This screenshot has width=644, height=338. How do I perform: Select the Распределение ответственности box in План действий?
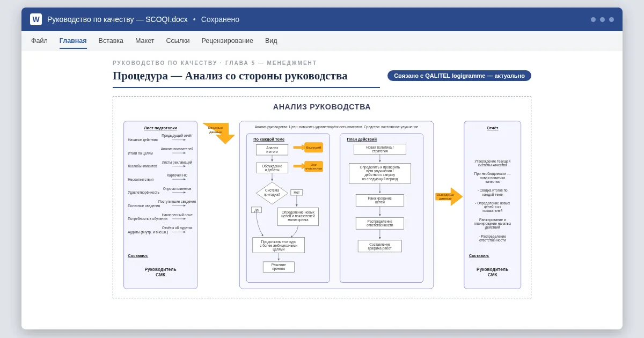(x=380, y=223)
